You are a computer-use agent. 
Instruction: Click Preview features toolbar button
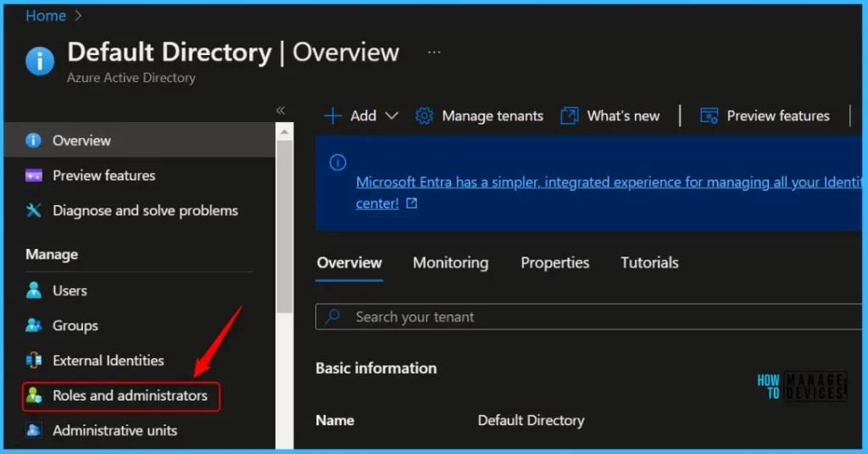(765, 116)
